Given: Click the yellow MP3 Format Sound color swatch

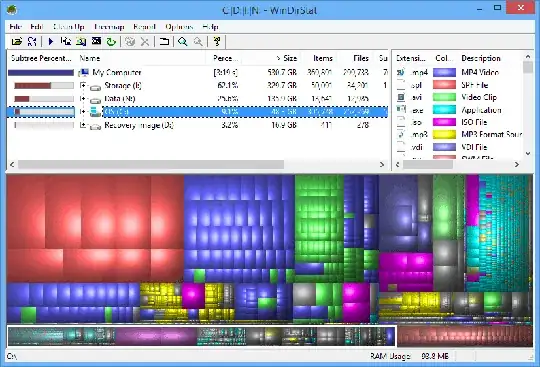Looking at the screenshot, I should coord(444,135).
